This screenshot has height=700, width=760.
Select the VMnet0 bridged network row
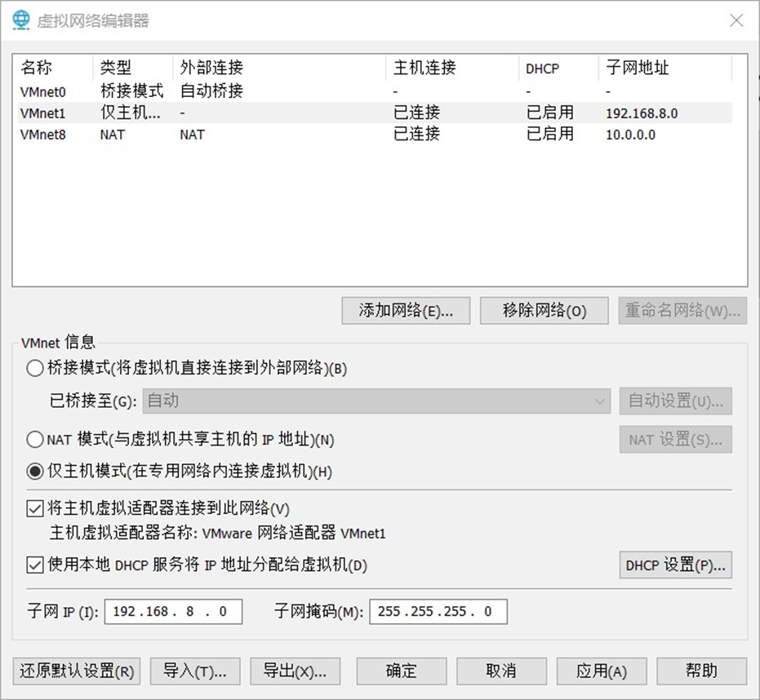[x=82, y=91]
